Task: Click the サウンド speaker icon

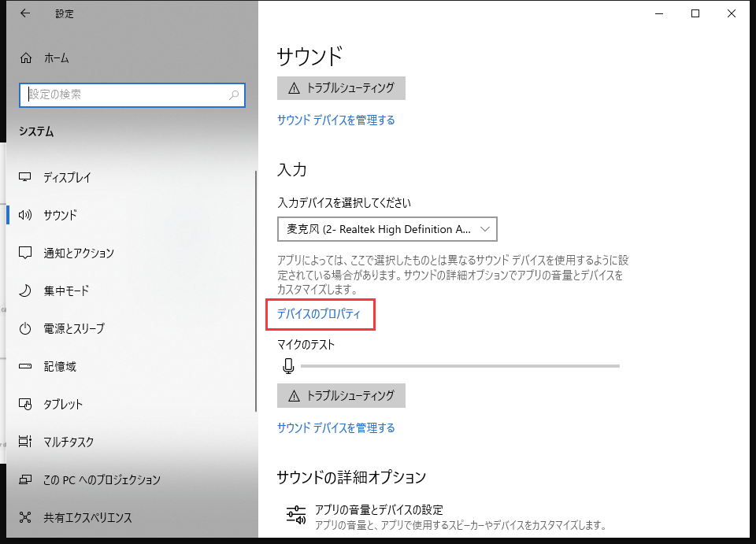Action: click(24, 215)
